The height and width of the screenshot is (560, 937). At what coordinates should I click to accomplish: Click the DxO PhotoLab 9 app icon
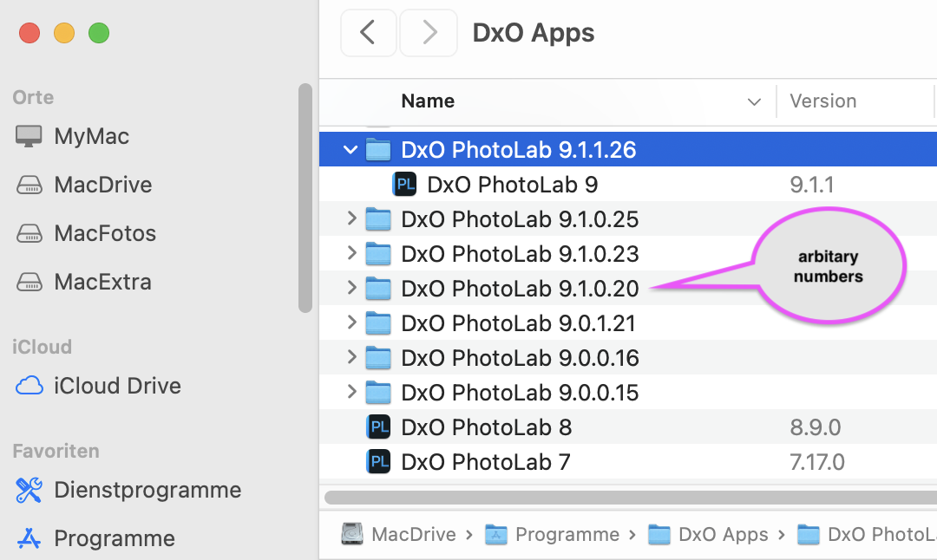(404, 185)
